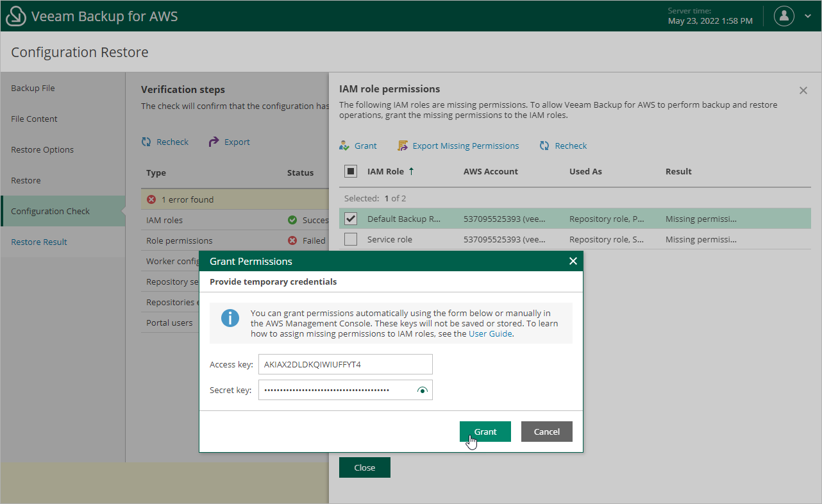Open the user account icon
The width and height of the screenshot is (822, 504).
click(784, 16)
